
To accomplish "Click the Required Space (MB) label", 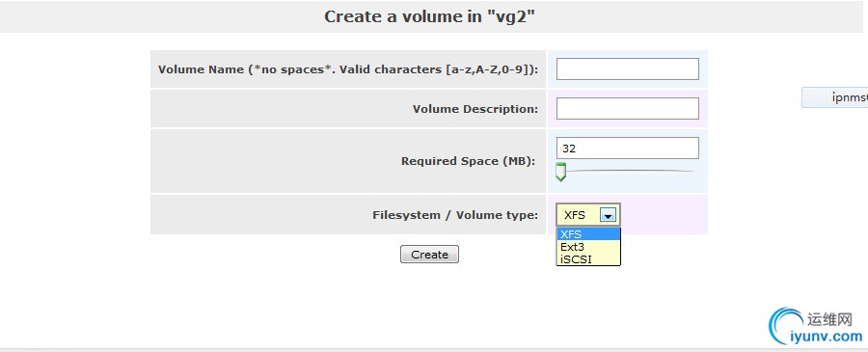I will point(469,161).
